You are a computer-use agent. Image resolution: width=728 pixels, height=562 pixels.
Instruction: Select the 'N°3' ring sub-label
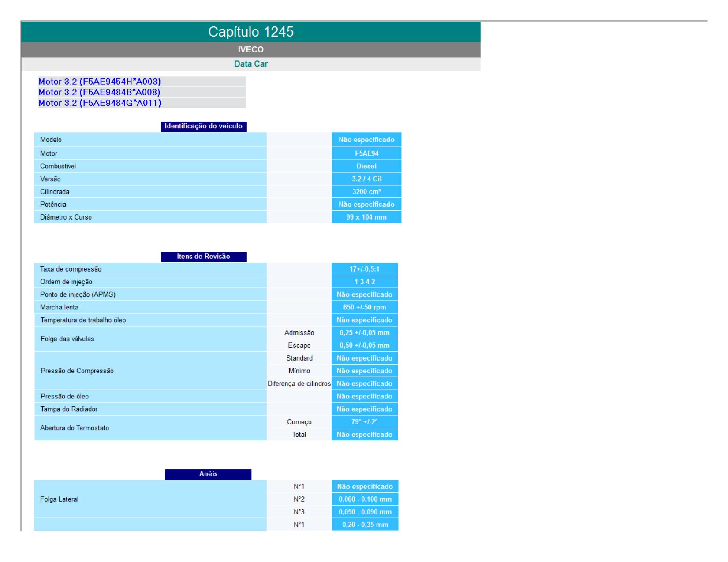point(299,512)
